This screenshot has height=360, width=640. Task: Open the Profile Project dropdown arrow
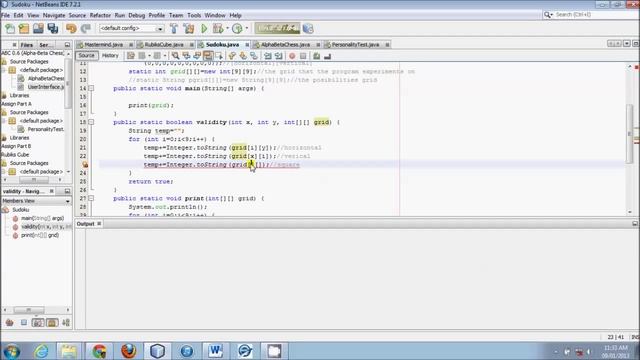tap(247, 28)
